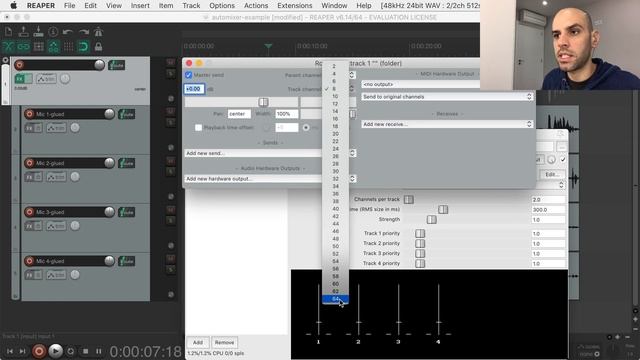Screen dimensions: 640x360
Task: Solo the Mic 3-glued track
Action: click(x=171, y=220)
